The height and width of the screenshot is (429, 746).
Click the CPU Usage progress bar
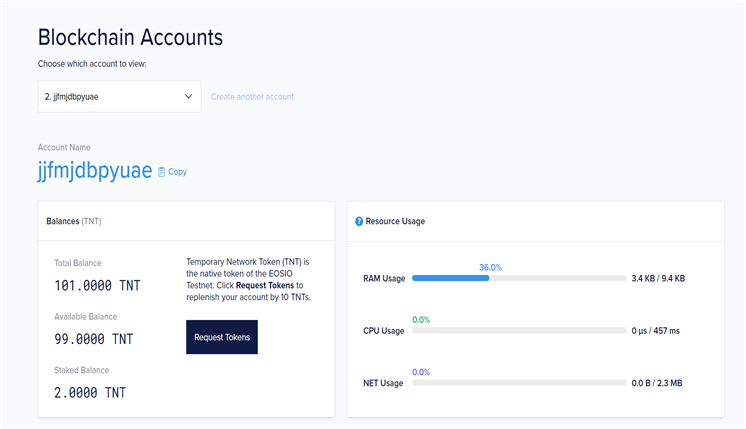pos(517,330)
